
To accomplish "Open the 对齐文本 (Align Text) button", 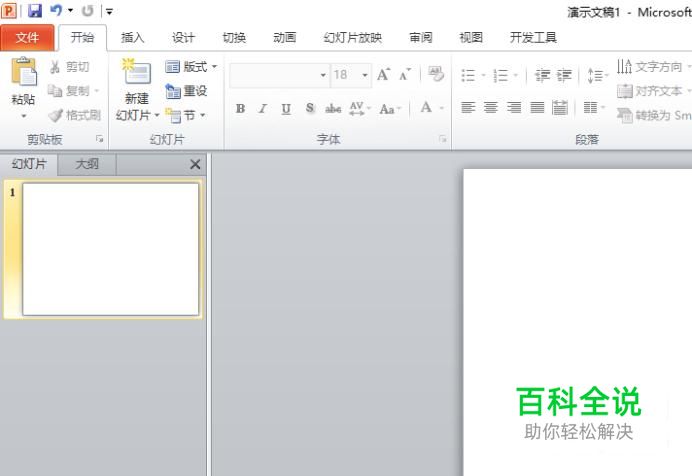I will (654, 91).
